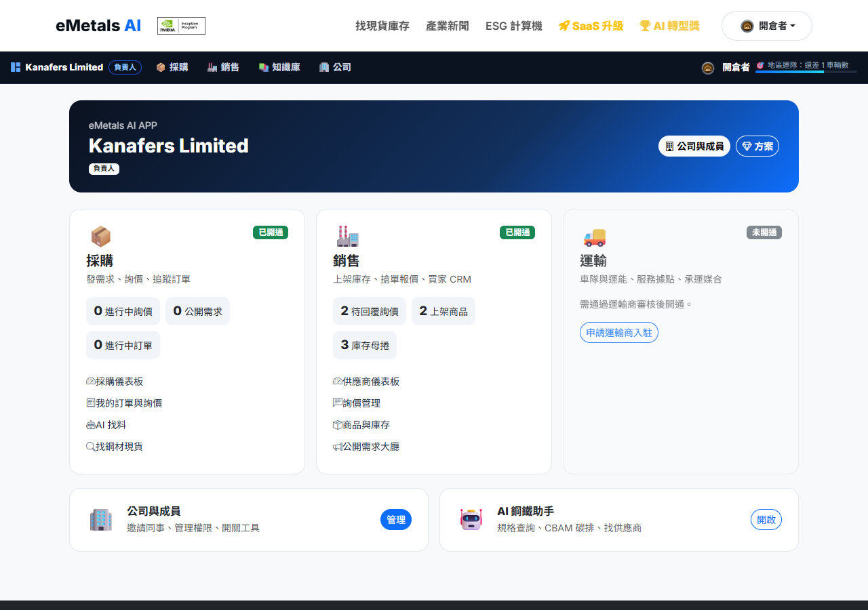Open the 進行中詢價 count tile

pos(123,311)
